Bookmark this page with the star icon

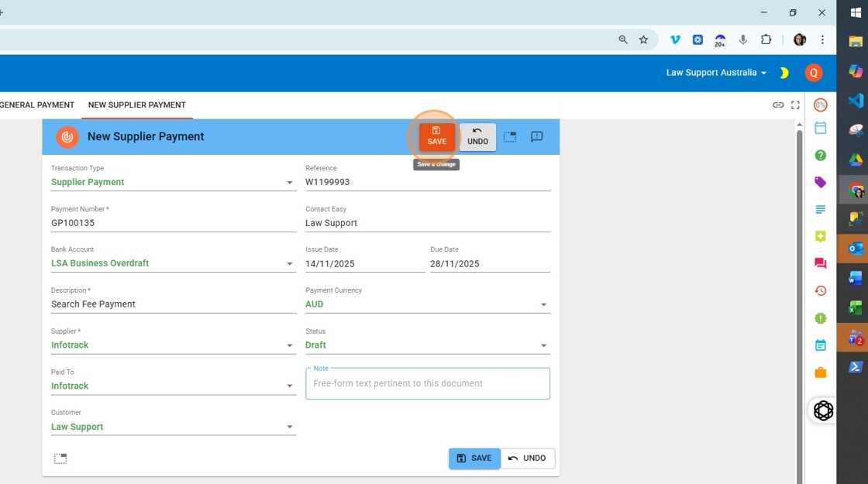[643, 39]
